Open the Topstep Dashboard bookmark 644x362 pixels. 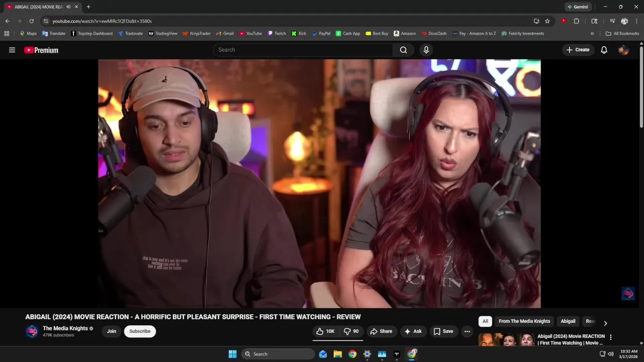point(92,34)
